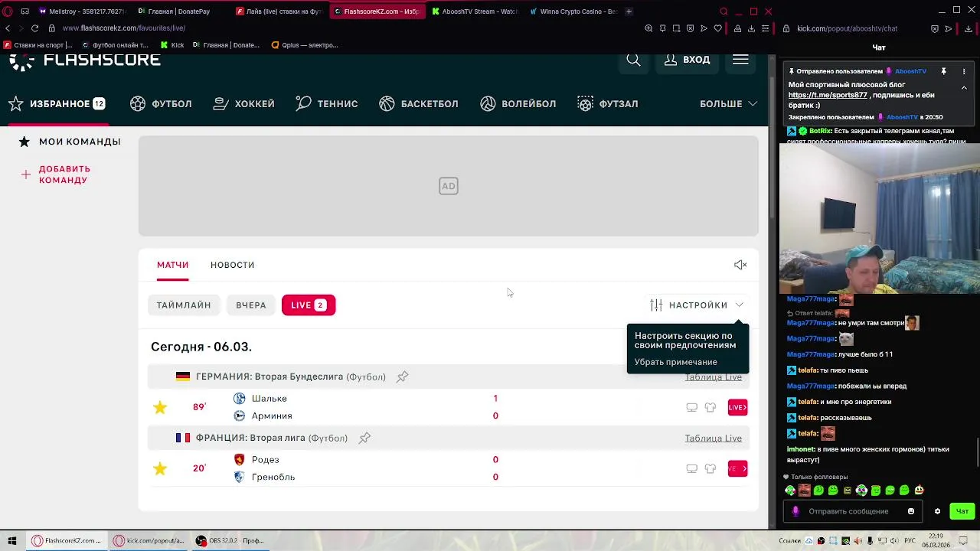
Task: Click jersey icon on Родез match
Action: pyautogui.click(x=710, y=469)
